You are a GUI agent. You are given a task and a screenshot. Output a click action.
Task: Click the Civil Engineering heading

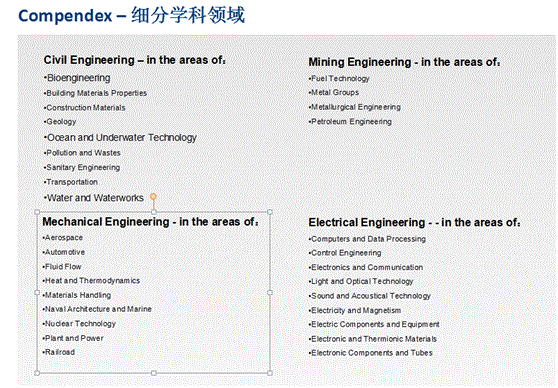(135, 60)
